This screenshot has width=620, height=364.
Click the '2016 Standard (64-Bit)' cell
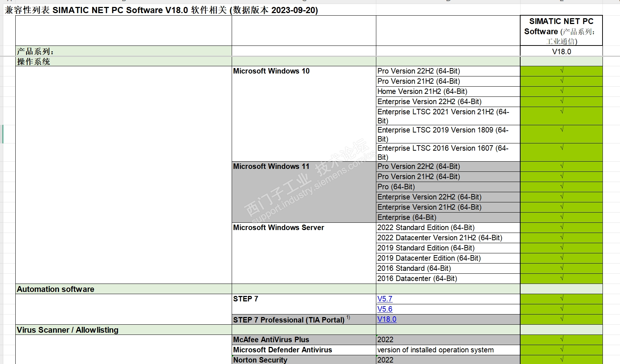(x=448, y=268)
